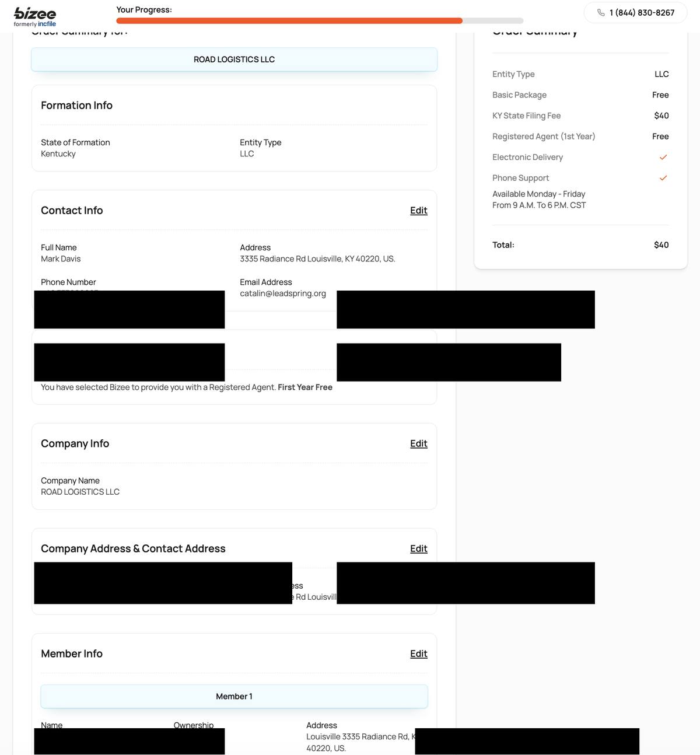Click the Entity Type value LLC in Formation Info
The height and width of the screenshot is (755, 700).
[247, 154]
